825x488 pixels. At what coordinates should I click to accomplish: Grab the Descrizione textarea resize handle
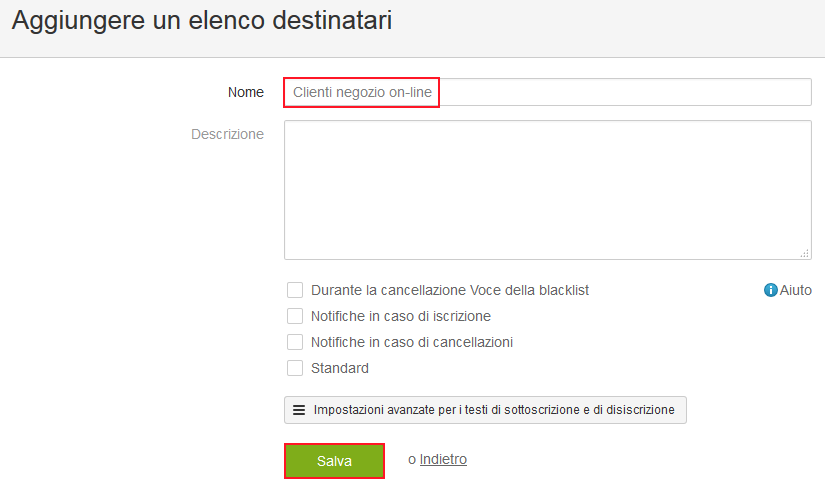pyautogui.click(x=804, y=253)
